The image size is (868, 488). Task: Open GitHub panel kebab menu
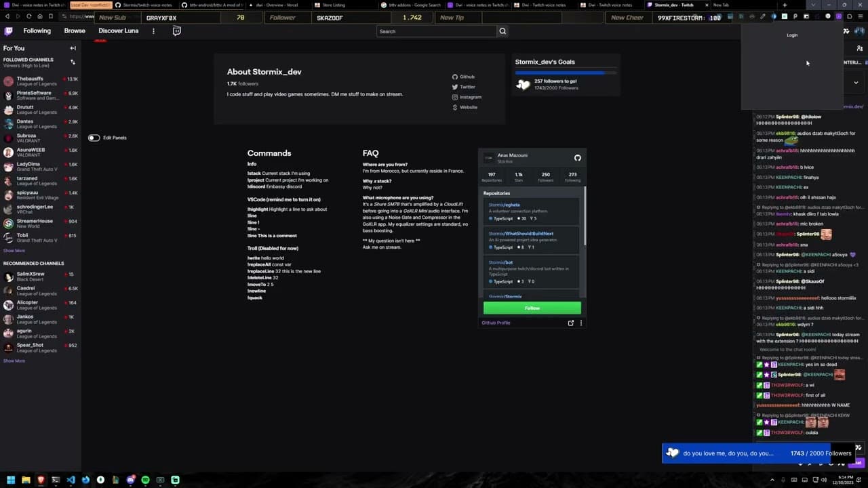pos(581,323)
